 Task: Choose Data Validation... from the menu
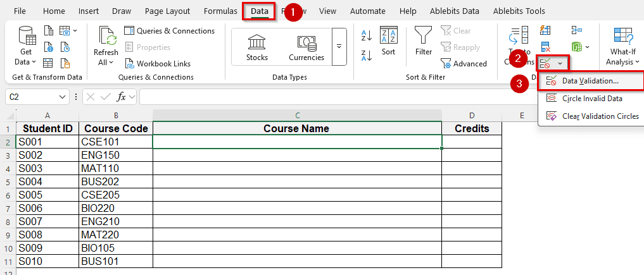590,81
